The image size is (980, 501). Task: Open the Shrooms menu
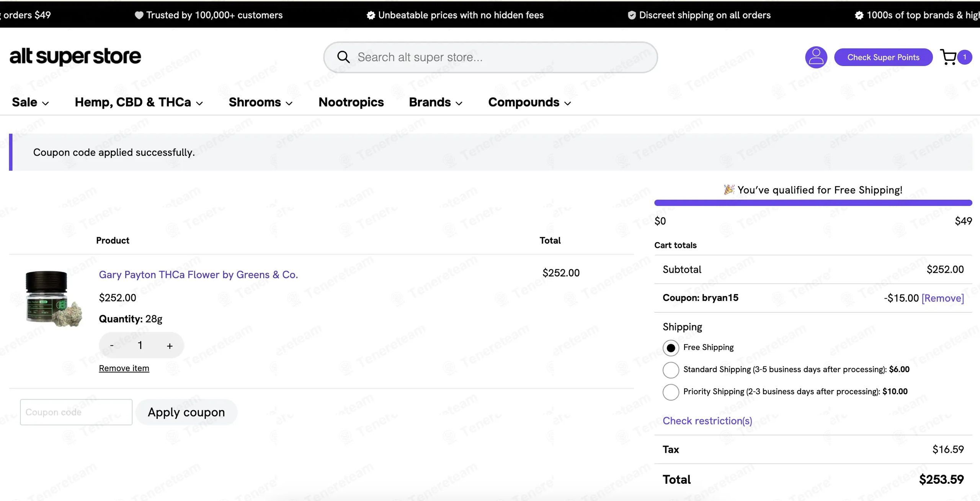(255, 102)
